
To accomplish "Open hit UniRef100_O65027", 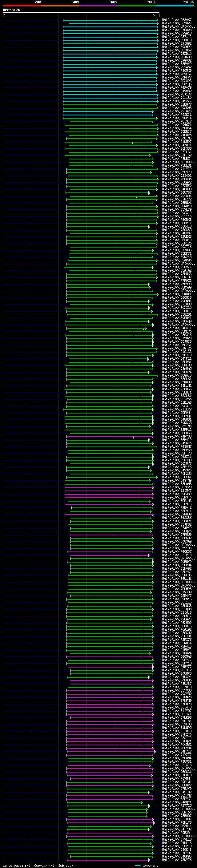I will (x=177, y=23).
